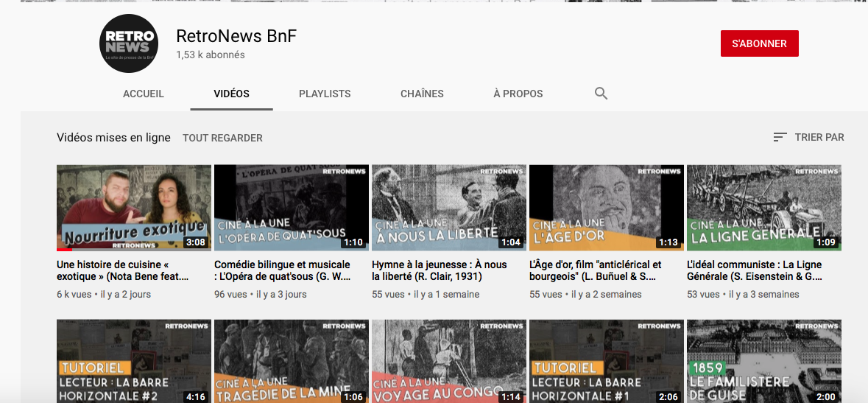Open the Voyage au Congo thumbnail
Image resolution: width=868 pixels, height=403 pixels.
pos(449,361)
